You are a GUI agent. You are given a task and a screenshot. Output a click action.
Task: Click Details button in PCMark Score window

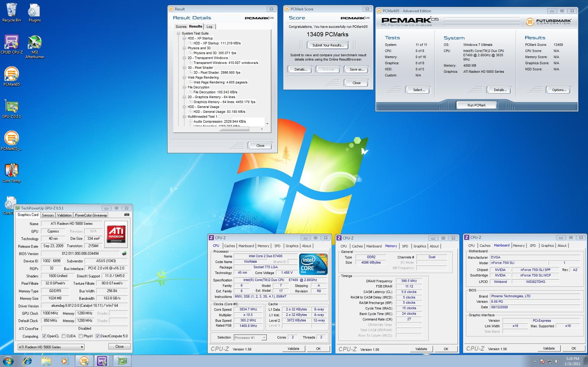pos(301,69)
